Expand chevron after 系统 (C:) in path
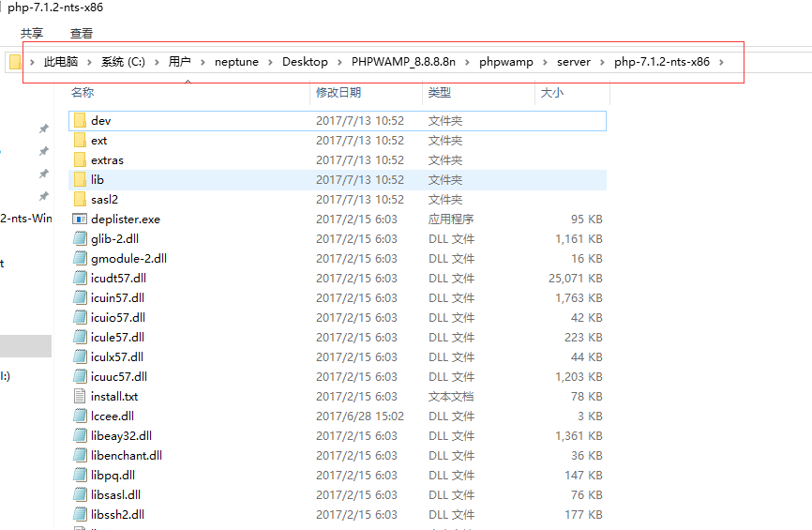 [157, 62]
